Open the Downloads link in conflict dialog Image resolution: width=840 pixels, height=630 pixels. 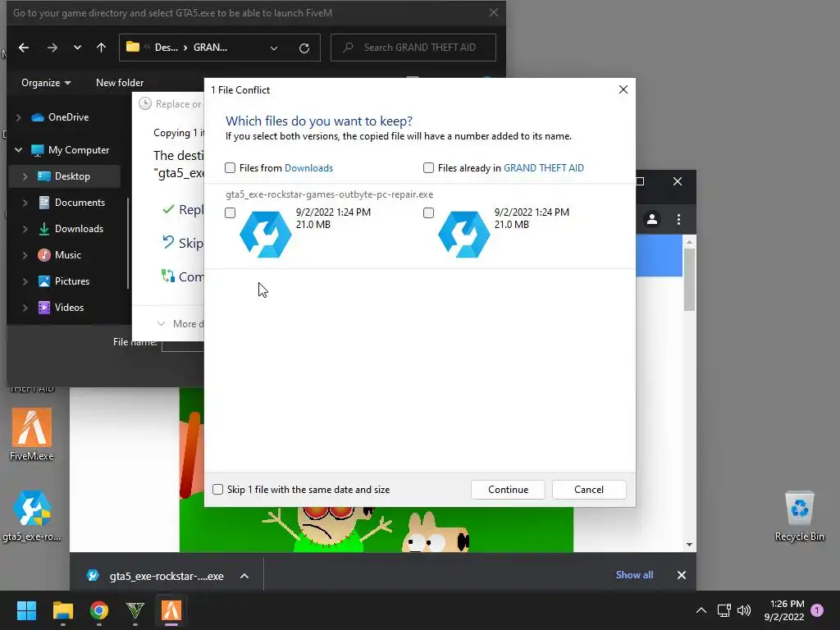(308, 168)
